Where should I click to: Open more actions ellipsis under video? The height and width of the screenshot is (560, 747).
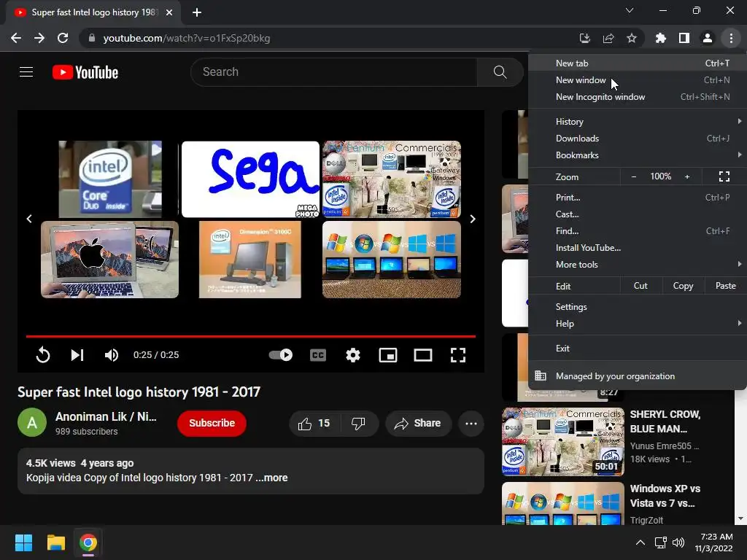tap(471, 424)
